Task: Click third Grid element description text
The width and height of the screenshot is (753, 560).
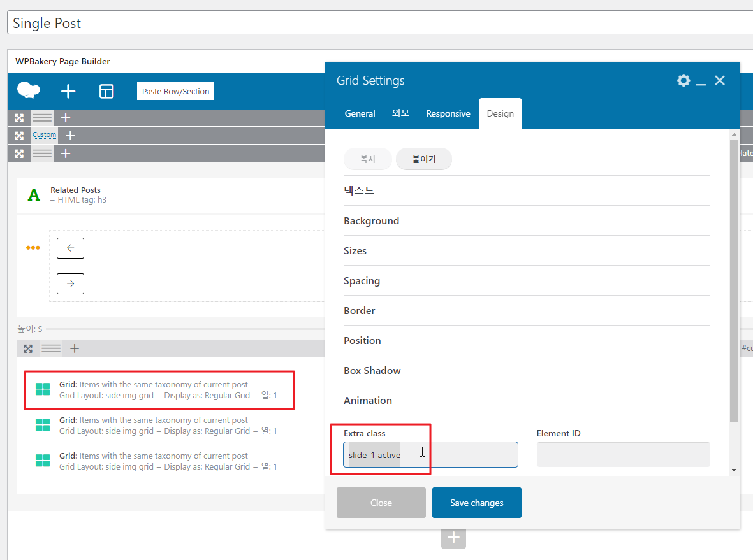Action: click(x=168, y=461)
